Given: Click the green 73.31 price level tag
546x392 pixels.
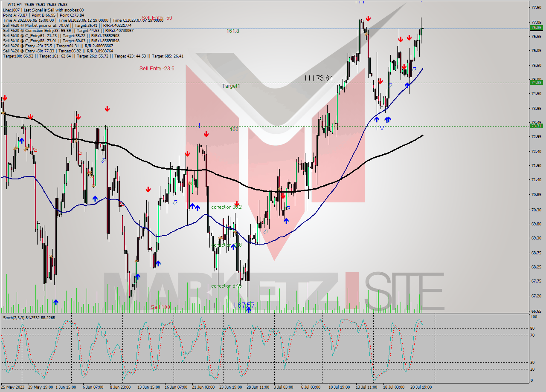Looking at the screenshot, I should [536, 126].
